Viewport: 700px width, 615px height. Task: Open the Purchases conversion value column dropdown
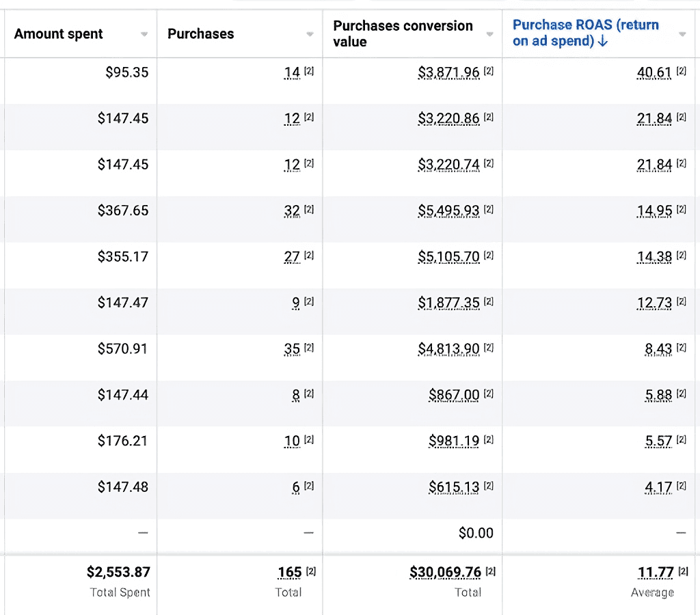(x=489, y=33)
